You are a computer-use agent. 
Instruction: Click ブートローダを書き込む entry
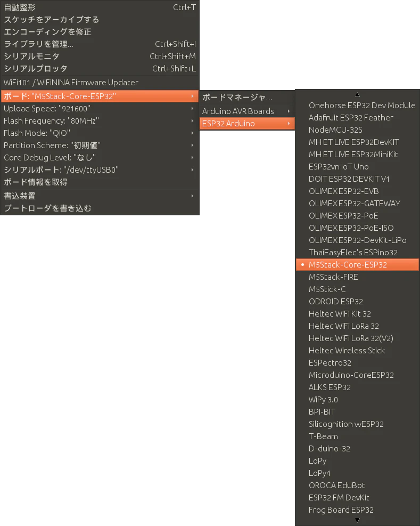100,208
